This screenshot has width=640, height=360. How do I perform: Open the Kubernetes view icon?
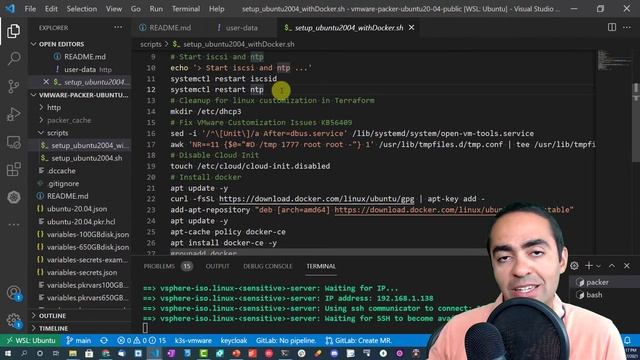point(13,197)
